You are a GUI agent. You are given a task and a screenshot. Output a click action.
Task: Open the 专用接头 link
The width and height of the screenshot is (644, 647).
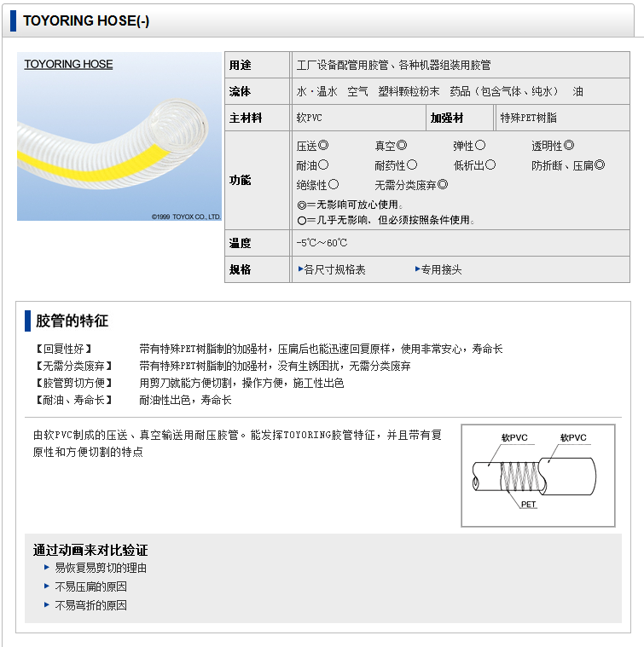pos(441,270)
